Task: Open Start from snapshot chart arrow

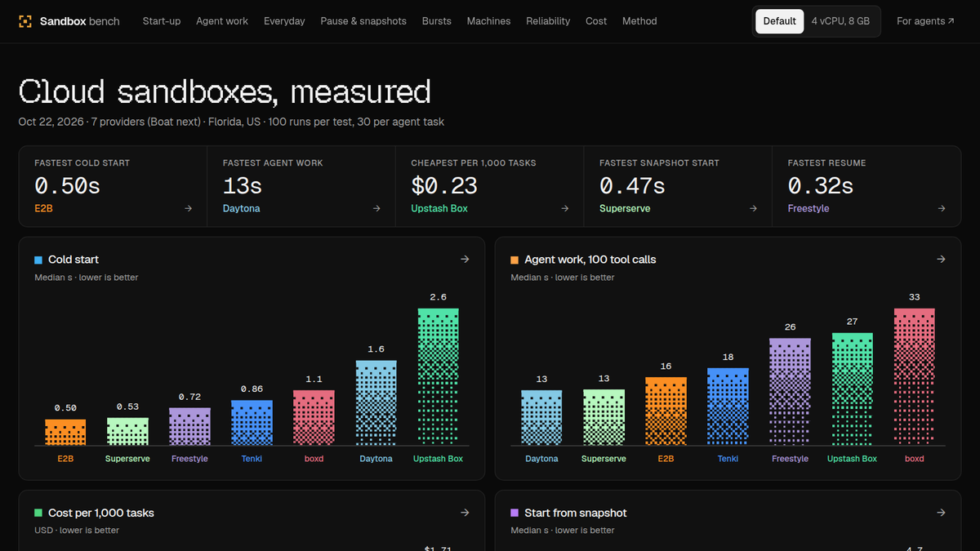Action: [941, 513]
